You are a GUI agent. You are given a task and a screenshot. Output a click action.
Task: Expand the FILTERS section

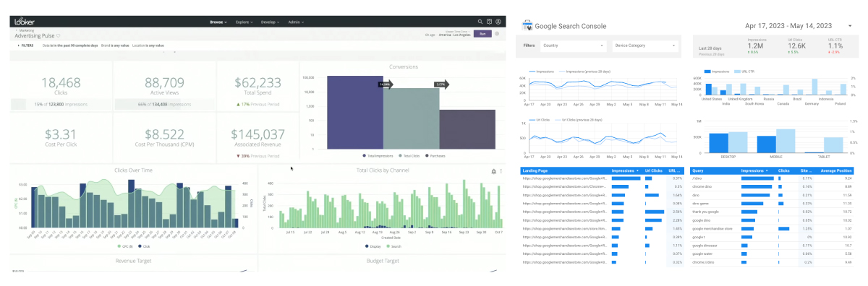pos(25,45)
